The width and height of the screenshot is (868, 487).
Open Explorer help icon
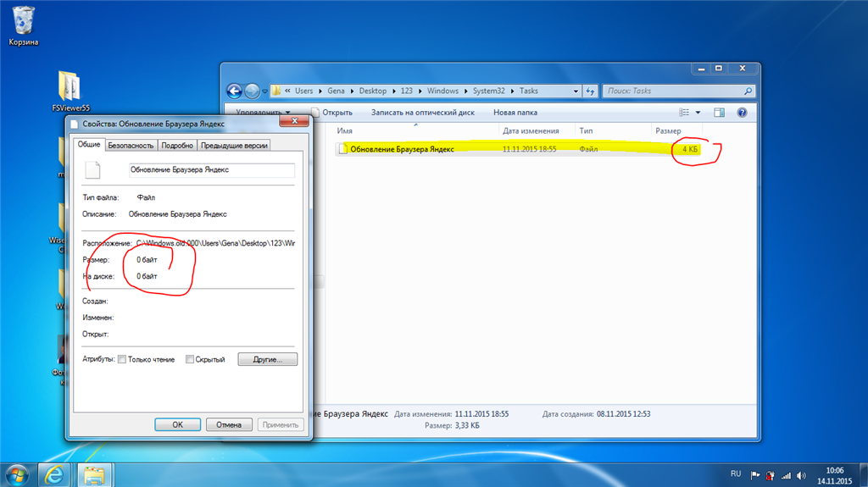pos(742,113)
